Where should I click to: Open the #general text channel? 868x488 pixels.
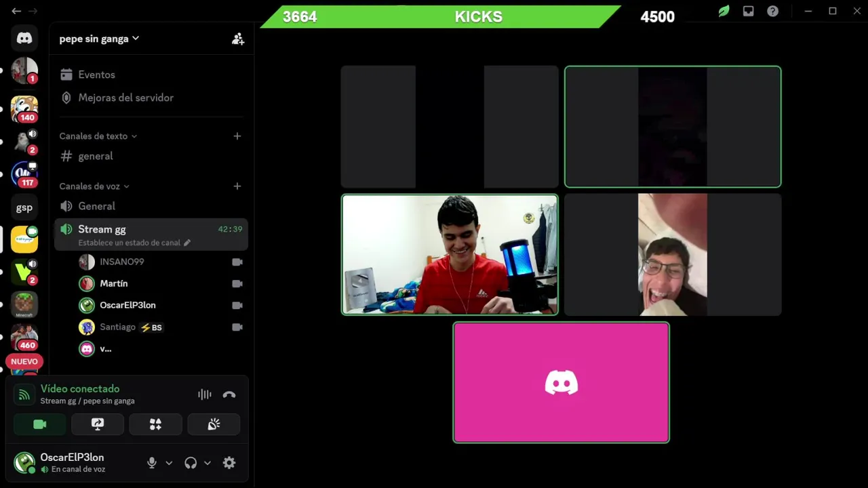pyautogui.click(x=151, y=156)
